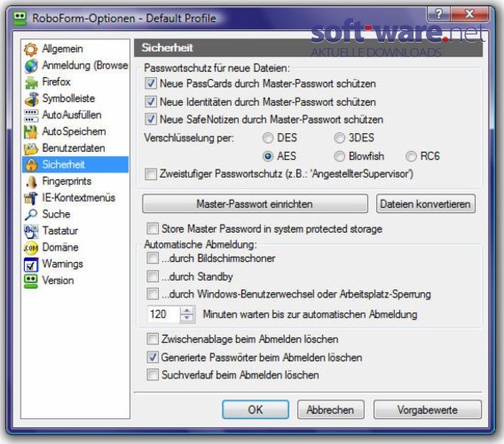Open Symbolleiste toolbar settings icon
504x444 pixels.
pyautogui.click(x=31, y=99)
